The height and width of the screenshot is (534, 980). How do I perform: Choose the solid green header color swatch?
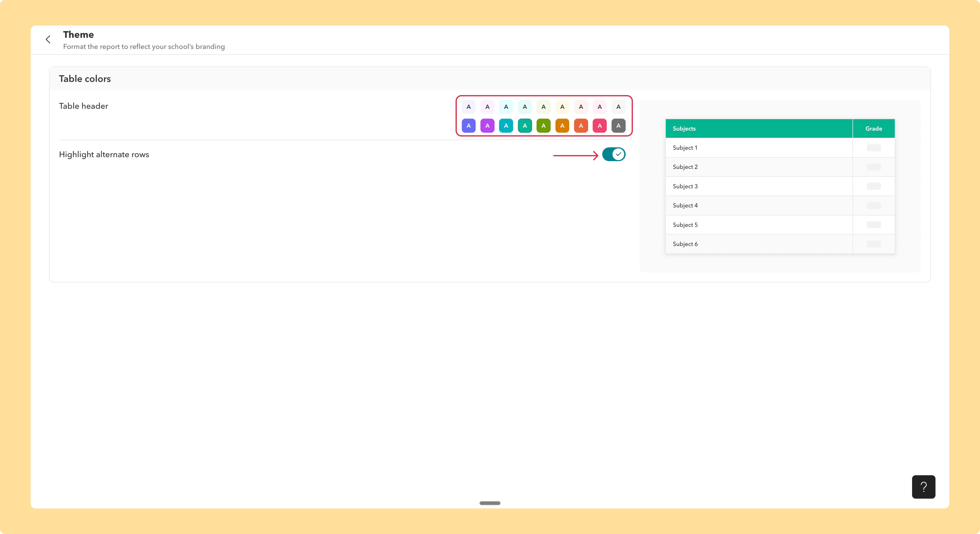coord(544,126)
